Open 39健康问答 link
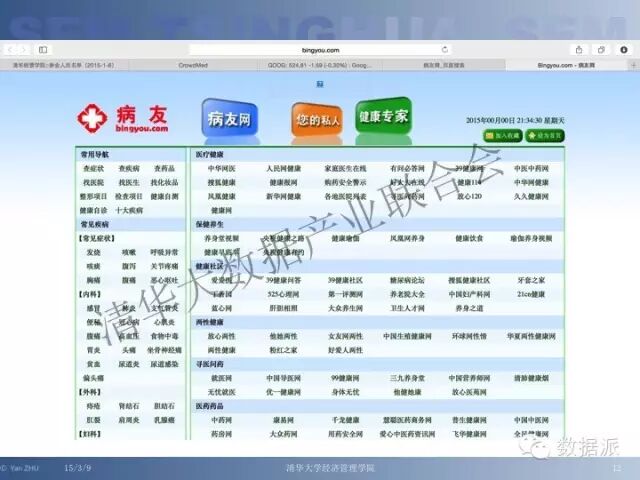 tap(284, 280)
